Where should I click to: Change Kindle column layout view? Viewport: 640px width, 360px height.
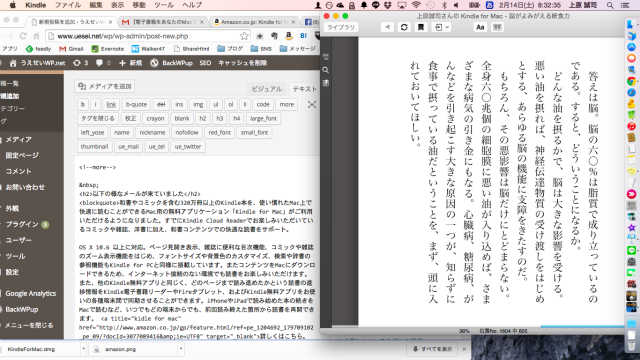[497, 27]
